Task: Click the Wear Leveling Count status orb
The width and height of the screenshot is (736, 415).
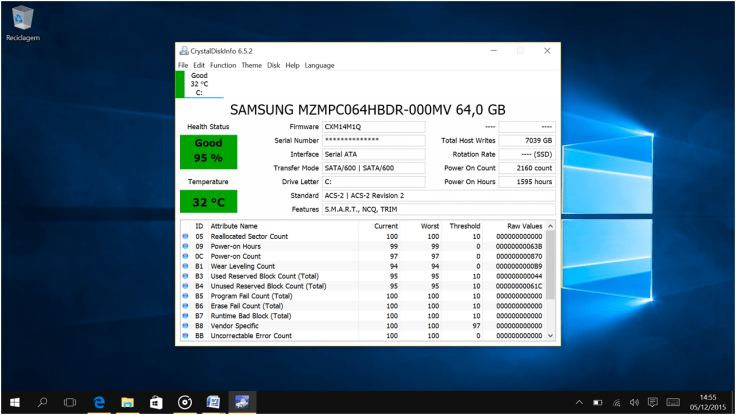Action: click(x=185, y=266)
